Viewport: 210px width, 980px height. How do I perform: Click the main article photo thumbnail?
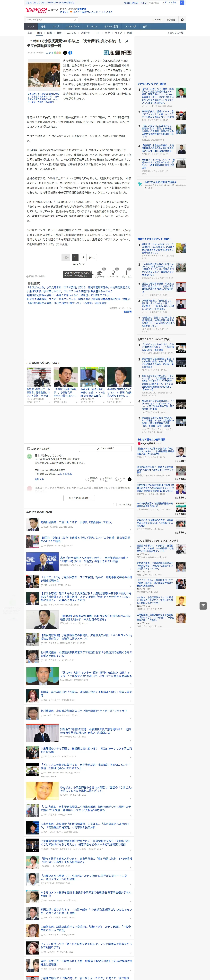pos(44,75)
